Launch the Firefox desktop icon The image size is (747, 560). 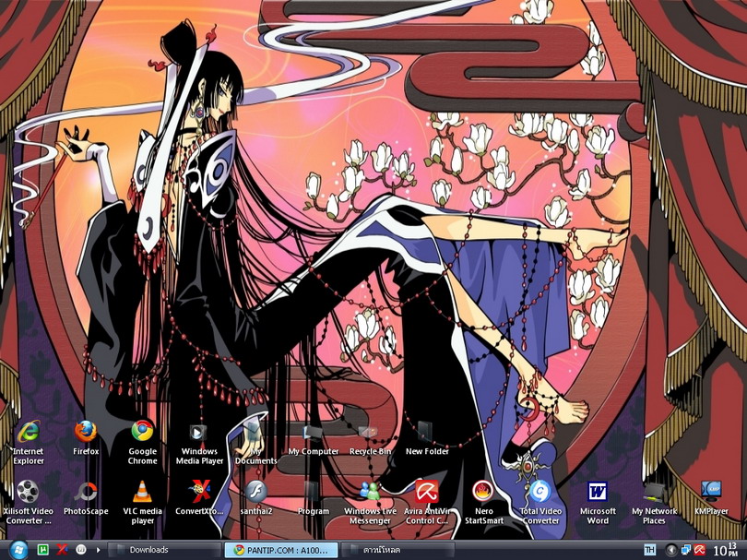(x=86, y=438)
